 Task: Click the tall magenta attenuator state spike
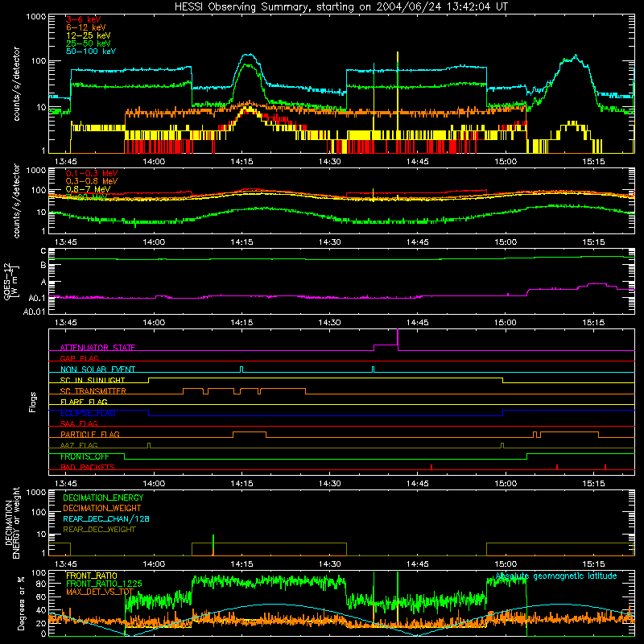pyautogui.click(x=398, y=339)
